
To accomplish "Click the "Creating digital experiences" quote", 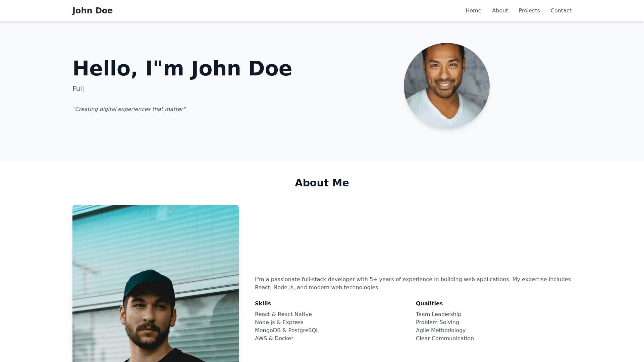I will click(129, 109).
